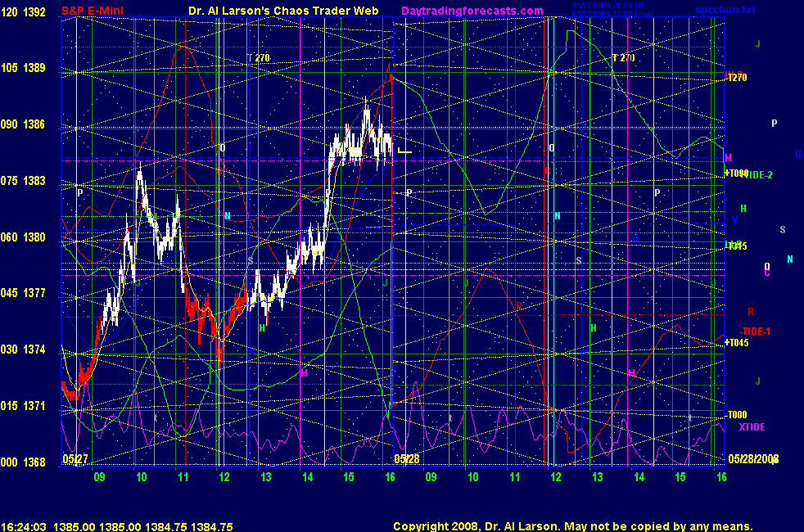The height and width of the screenshot is (532, 804).
Task: Click the '000 1368' price axis label
Action: click(x=23, y=462)
